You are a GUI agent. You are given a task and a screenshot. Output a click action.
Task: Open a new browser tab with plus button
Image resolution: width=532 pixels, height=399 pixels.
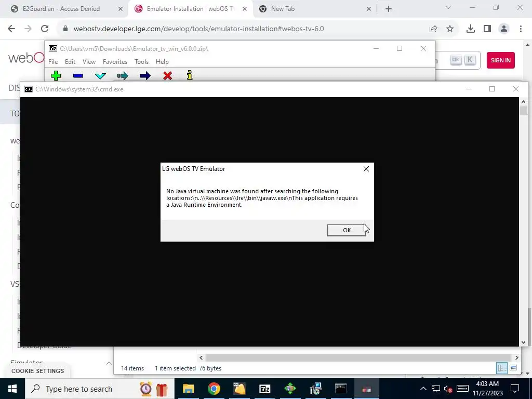389,9
